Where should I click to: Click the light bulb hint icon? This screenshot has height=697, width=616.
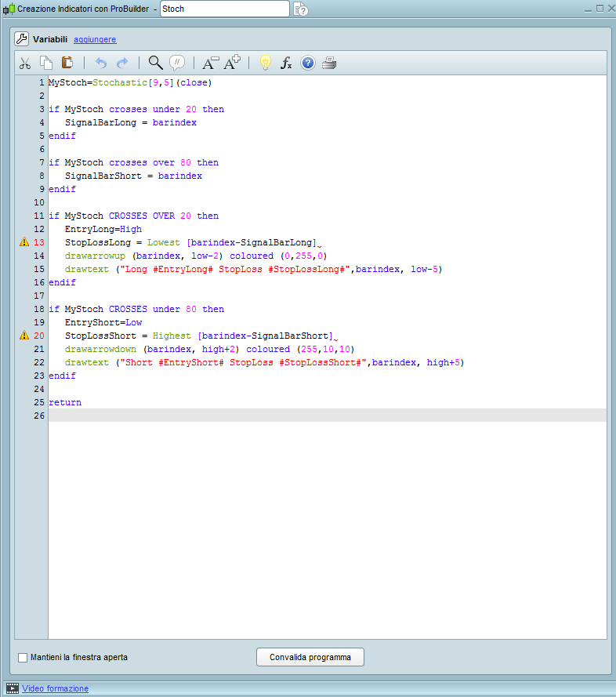(265, 64)
